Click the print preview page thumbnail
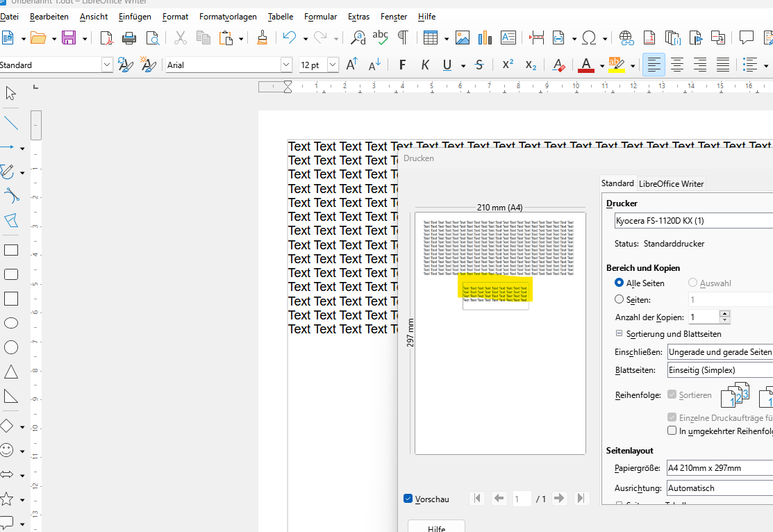The width and height of the screenshot is (773, 532). (500, 333)
